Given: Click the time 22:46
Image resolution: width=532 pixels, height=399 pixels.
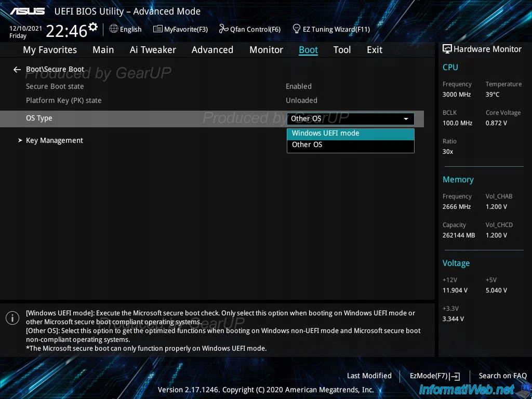Looking at the screenshot, I should coord(66,31).
